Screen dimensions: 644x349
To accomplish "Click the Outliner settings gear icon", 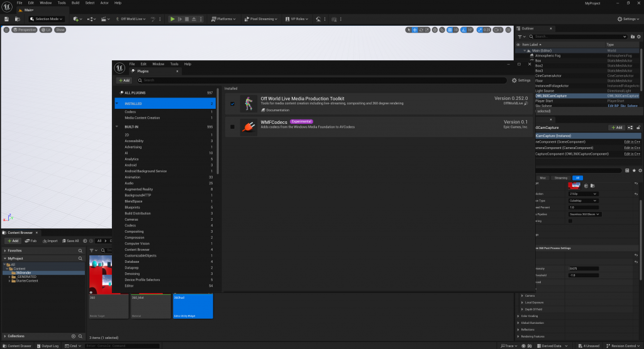I will tap(639, 36).
